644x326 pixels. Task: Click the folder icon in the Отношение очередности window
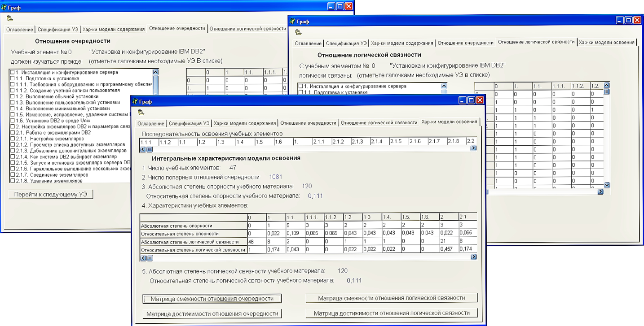click(x=10, y=18)
